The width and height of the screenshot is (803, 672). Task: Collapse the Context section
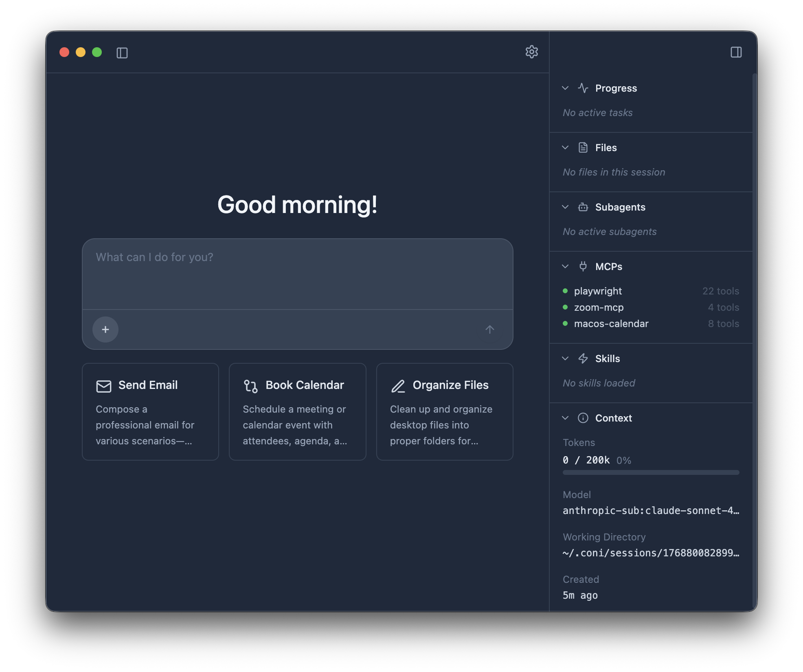tap(565, 418)
